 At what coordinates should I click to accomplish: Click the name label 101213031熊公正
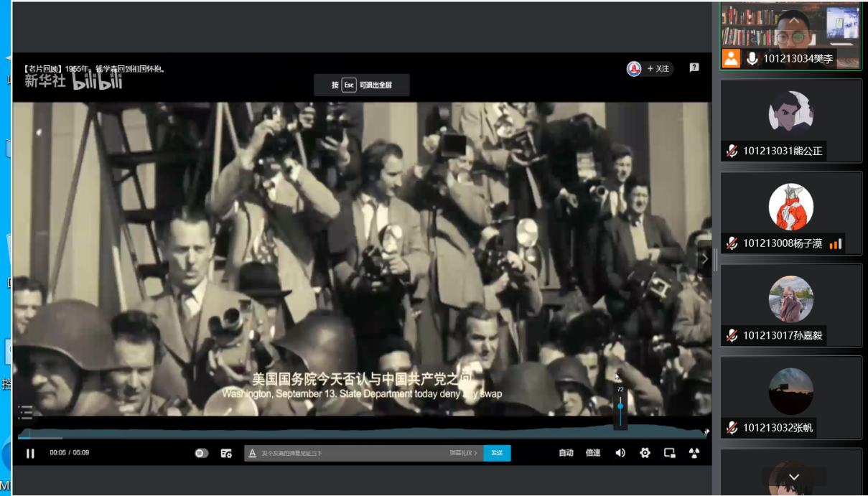tap(783, 151)
